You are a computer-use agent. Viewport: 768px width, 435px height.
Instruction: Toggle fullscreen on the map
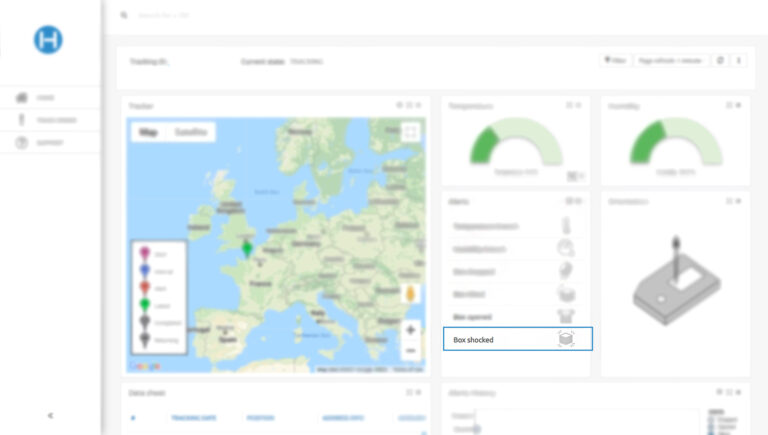click(410, 132)
